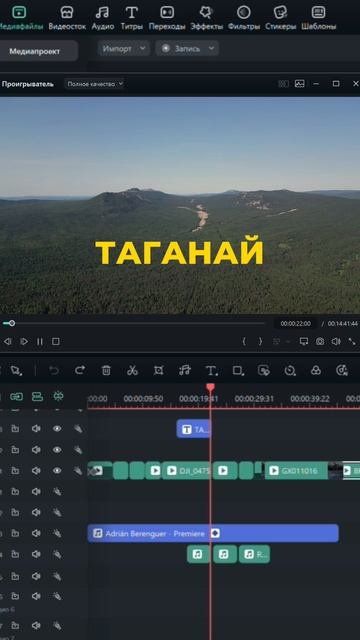Viewport: 360px width, 640px height.
Task: Enter fullscreen preview with arrows icon
Action: pos(352,342)
